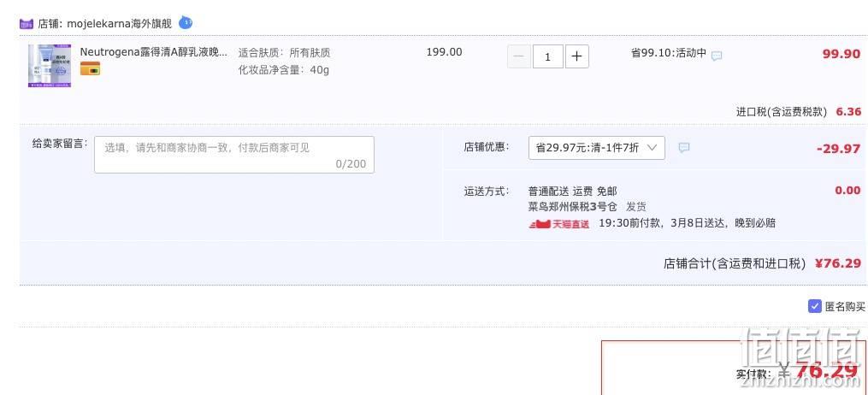The width and height of the screenshot is (868, 395).
Task: Click the comment bubble icon beside 活动中
Action: click(717, 56)
